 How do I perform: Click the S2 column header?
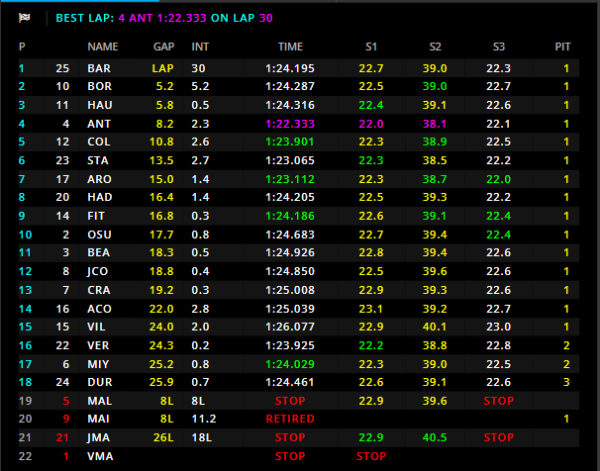pyautogui.click(x=435, y=47)
